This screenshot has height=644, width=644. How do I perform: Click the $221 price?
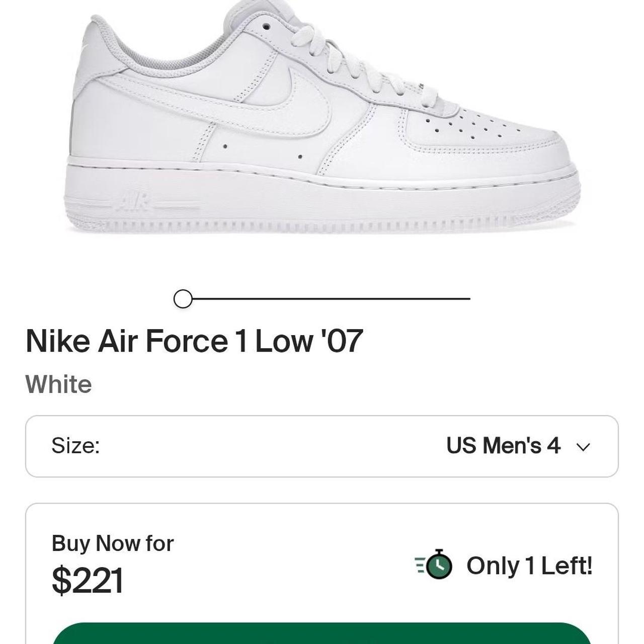pos(88,580)
